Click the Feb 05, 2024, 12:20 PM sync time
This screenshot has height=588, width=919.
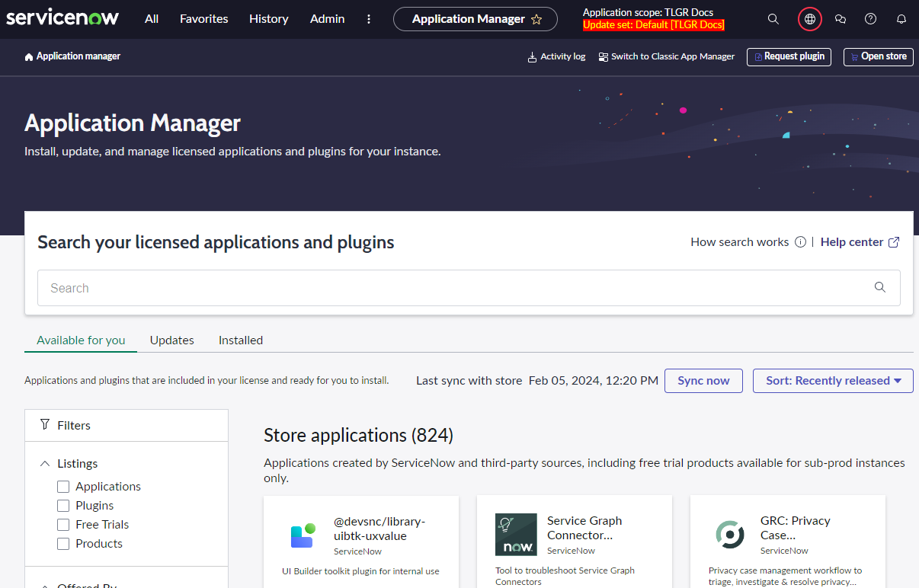pyautogui.click(x=594, y=381)
